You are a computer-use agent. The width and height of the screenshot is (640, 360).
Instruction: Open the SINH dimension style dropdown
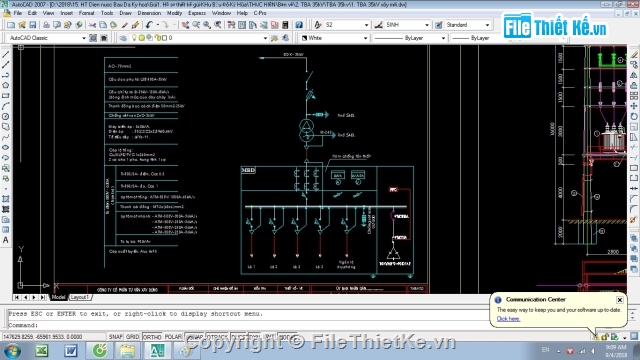click(427, 25)
